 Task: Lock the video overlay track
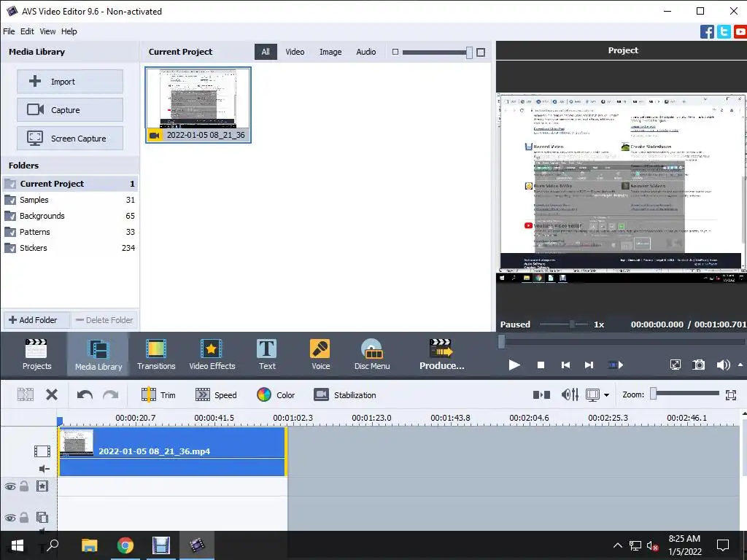coord(24,518)
